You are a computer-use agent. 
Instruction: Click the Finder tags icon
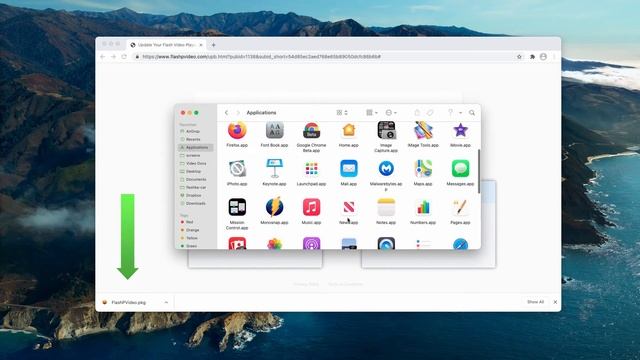pyautogui.click(x=430, y=113)
